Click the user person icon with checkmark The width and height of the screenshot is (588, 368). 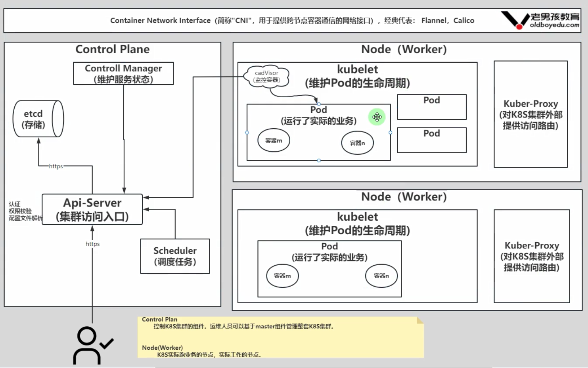93,345
